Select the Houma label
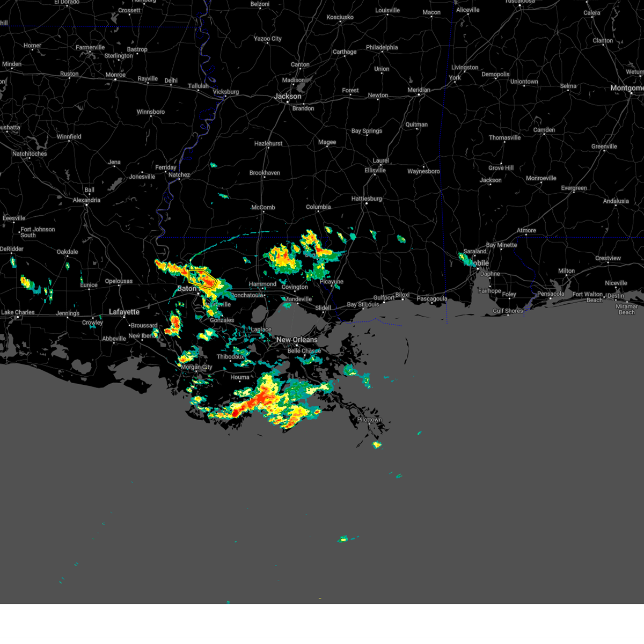This screenshot has height=644, width=644. click(240, 377)
